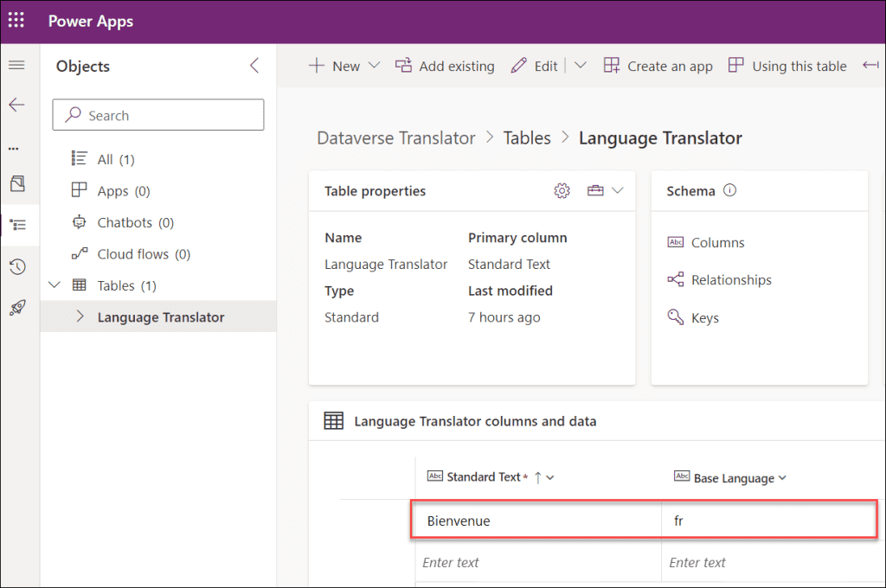Click the overflow arrow at toolbar end
Image resolution: width=886 pixels, height=588 pixels.
point(870,66)
